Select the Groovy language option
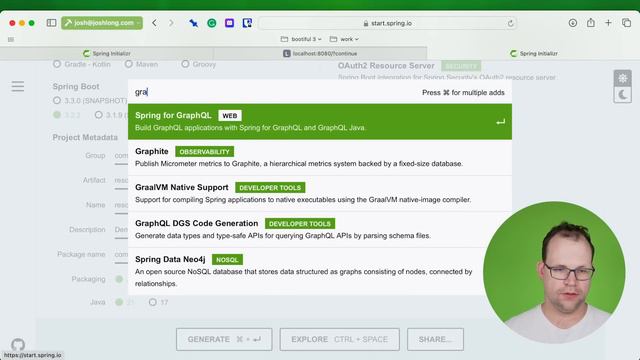This screenshot has width=640, height=360. click(199, 64)
